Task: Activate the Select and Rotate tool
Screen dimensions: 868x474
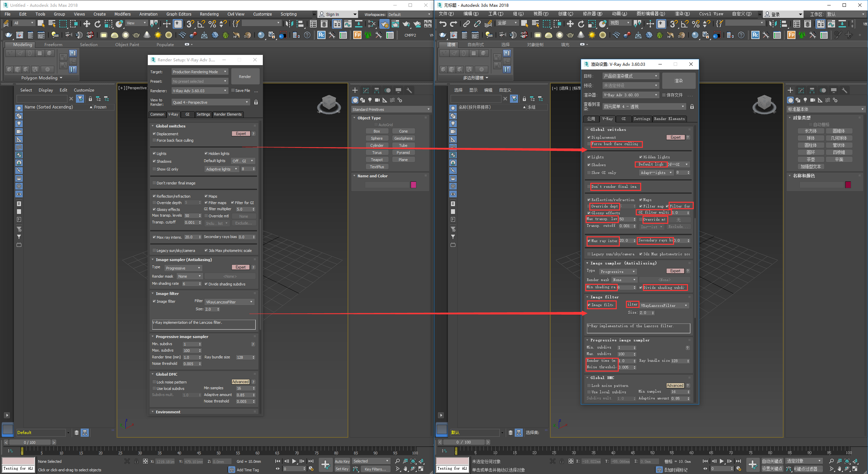Action: click(98, 24)
